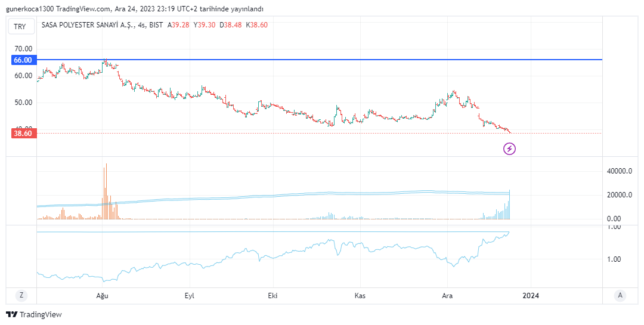Click the 4s interval label
Screen dimensions: 644x325
[x=142, y=25]
